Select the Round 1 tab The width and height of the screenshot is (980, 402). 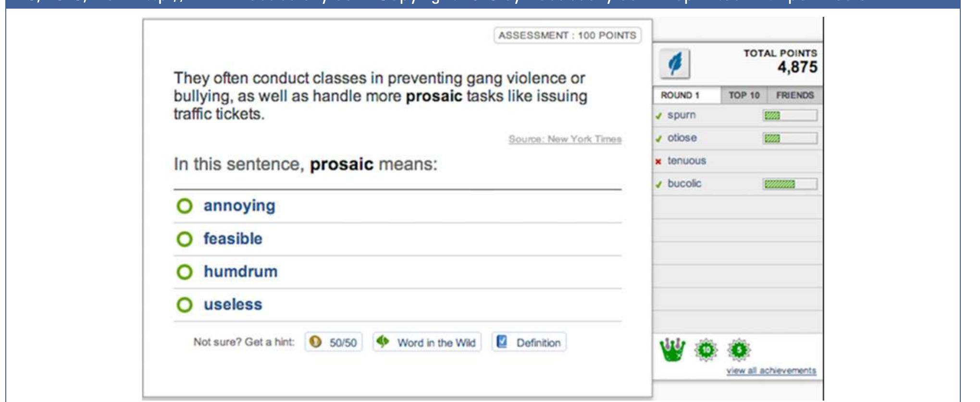click(x=680, y=95)
